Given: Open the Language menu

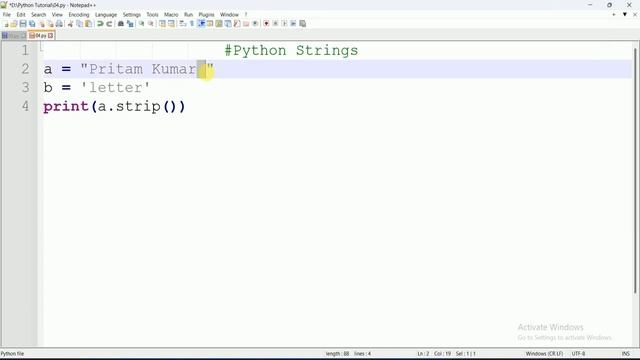Looking at the screenshot, I should (x=106, y=15).
